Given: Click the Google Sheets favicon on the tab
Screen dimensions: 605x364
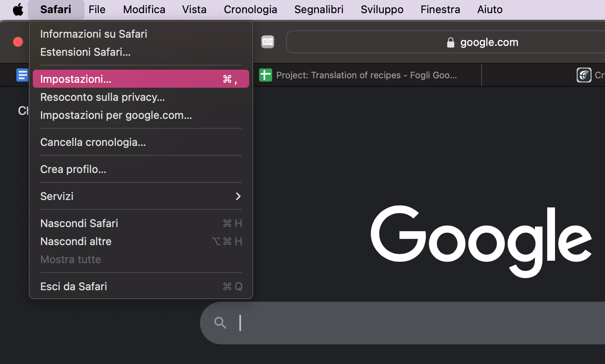Looking at the screenshot, I should (265, 75).
